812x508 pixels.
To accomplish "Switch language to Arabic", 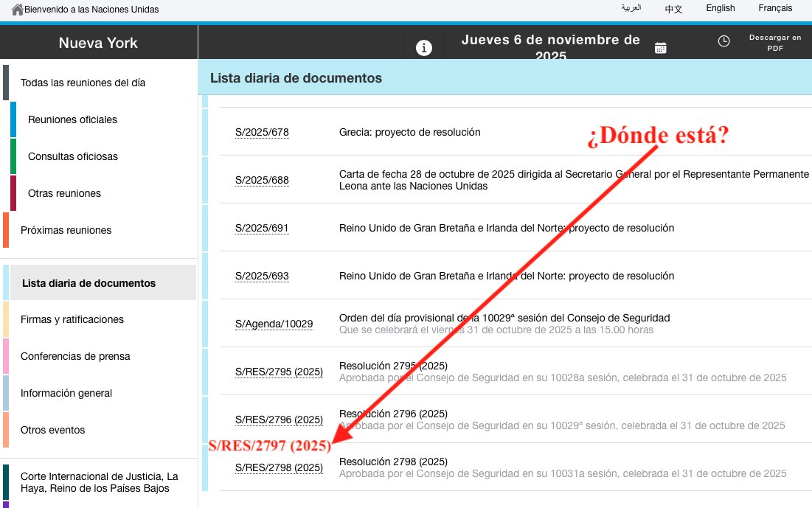I will [631, 8].
